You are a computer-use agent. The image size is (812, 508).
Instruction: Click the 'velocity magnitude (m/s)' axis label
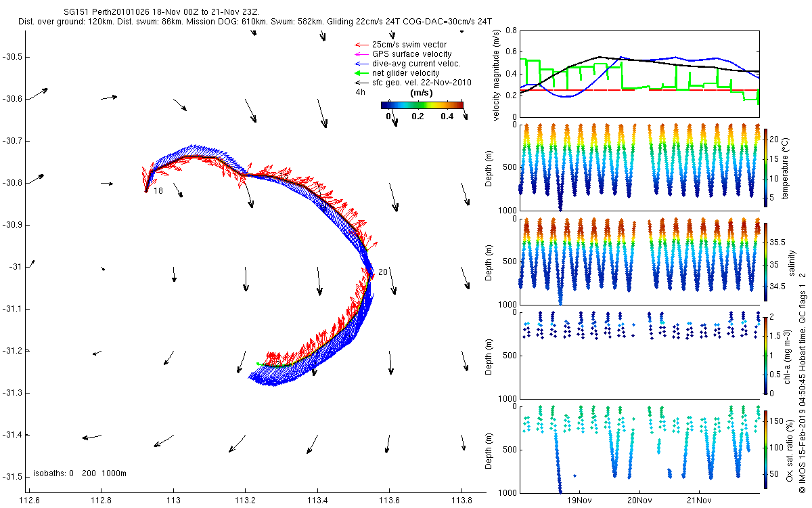[x=497, y=75]
